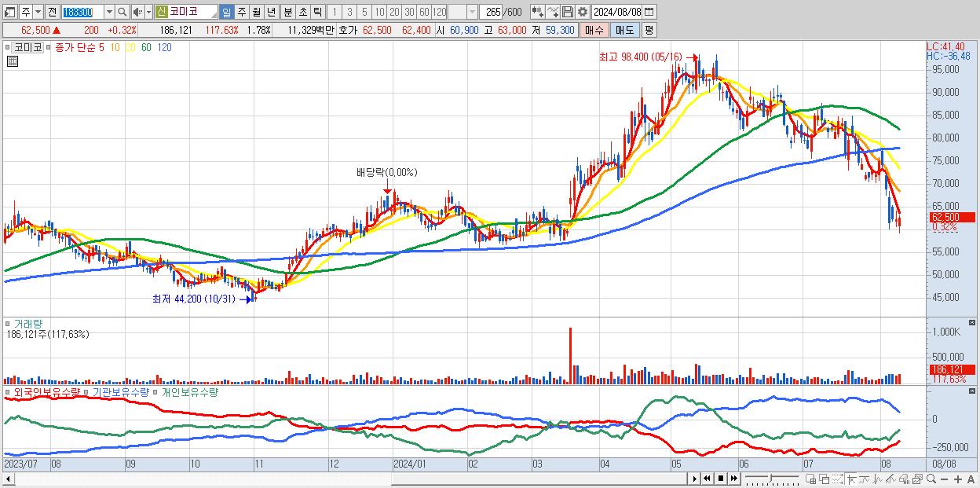
Task: Toggle the 주 (weekly) period button
Action: (241, 12)
